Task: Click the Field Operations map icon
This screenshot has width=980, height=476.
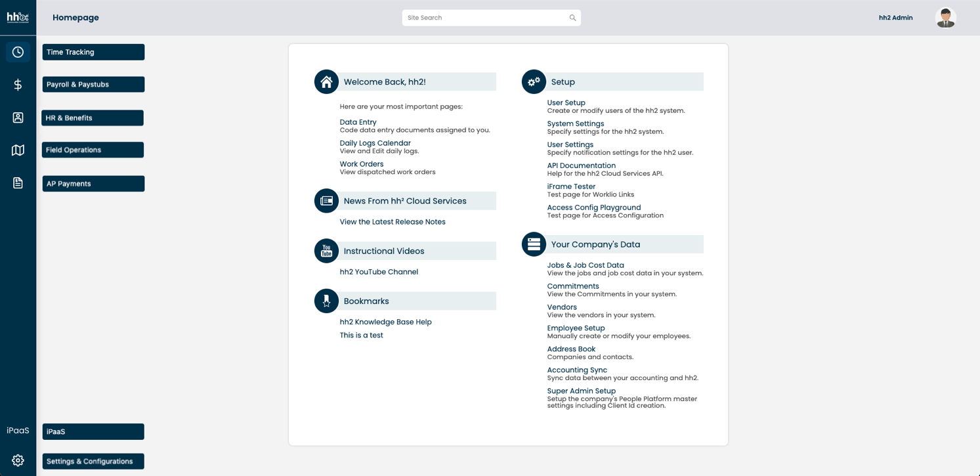Action: click(18, 150)
